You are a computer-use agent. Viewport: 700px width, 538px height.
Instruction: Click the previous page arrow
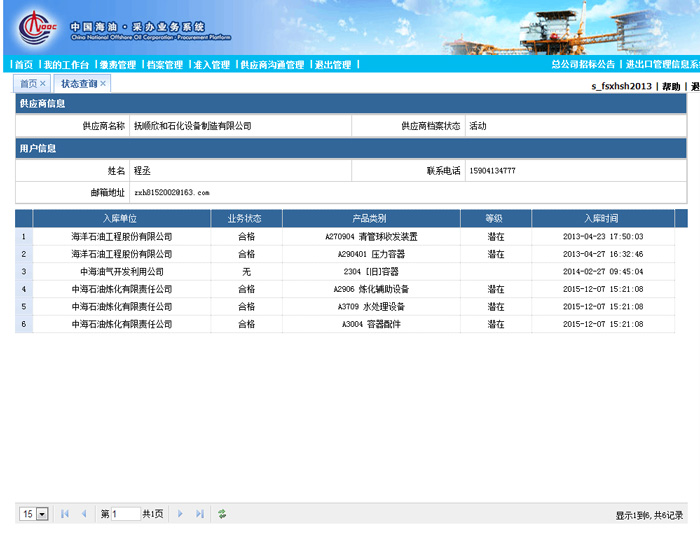pyautogui.click(x=84, y=514)
